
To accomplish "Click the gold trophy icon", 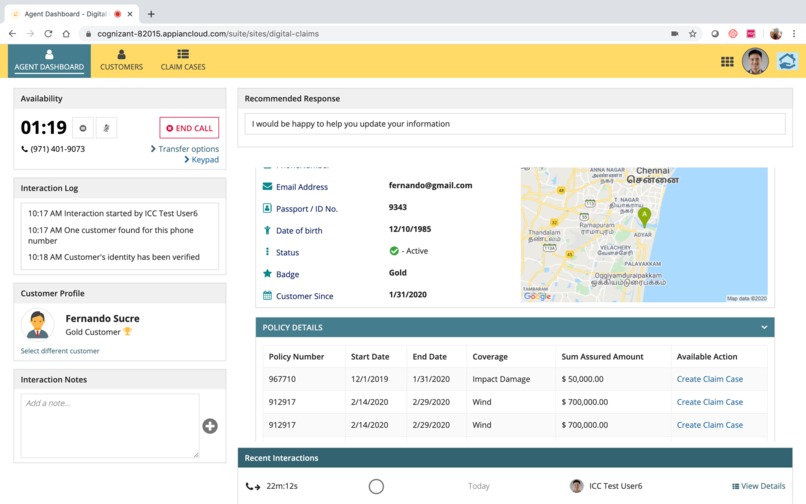I will pos(127,332).
